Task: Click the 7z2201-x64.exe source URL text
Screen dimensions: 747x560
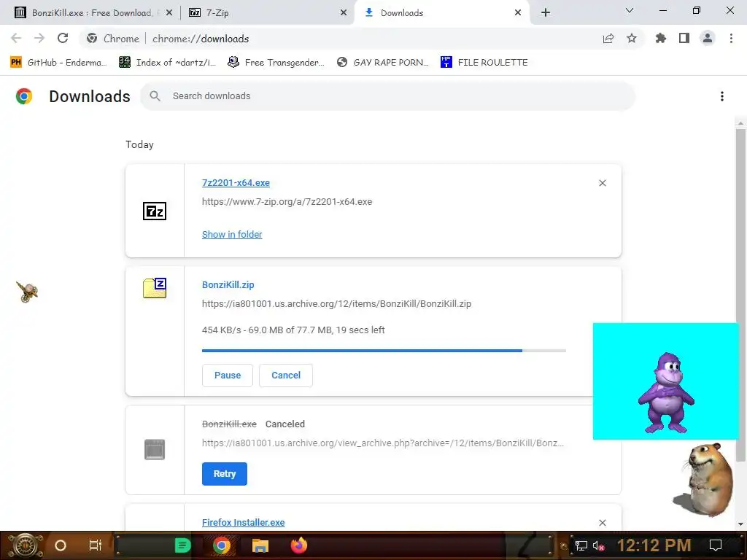Action: tap(287, 202)
